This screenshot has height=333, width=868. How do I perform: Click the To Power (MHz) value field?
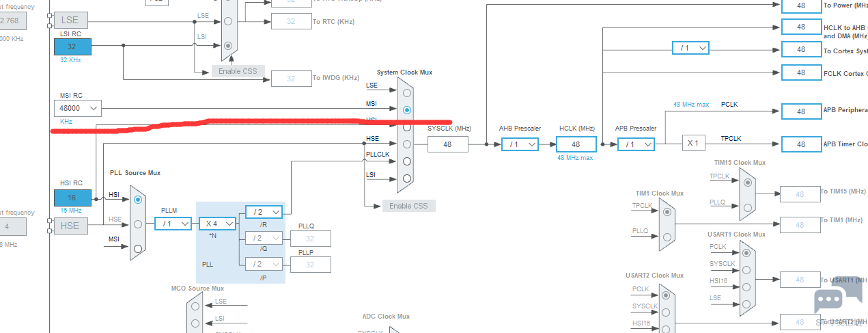click(x=801, y=5)
